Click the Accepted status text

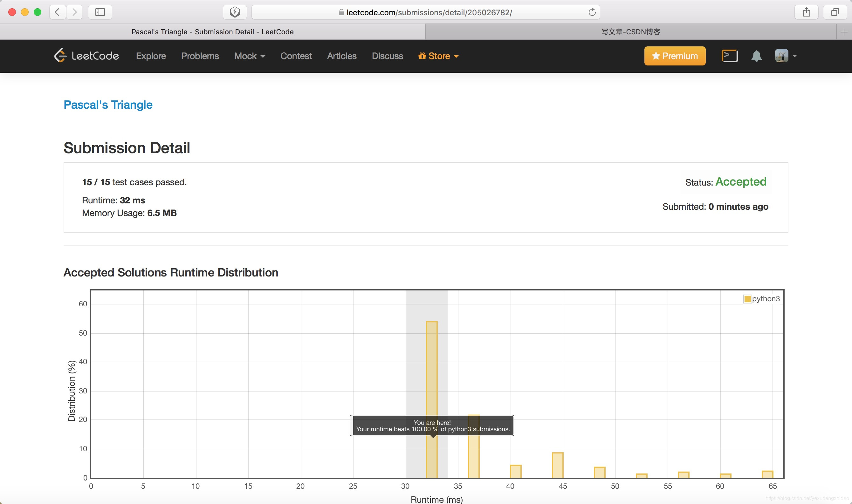741,182
